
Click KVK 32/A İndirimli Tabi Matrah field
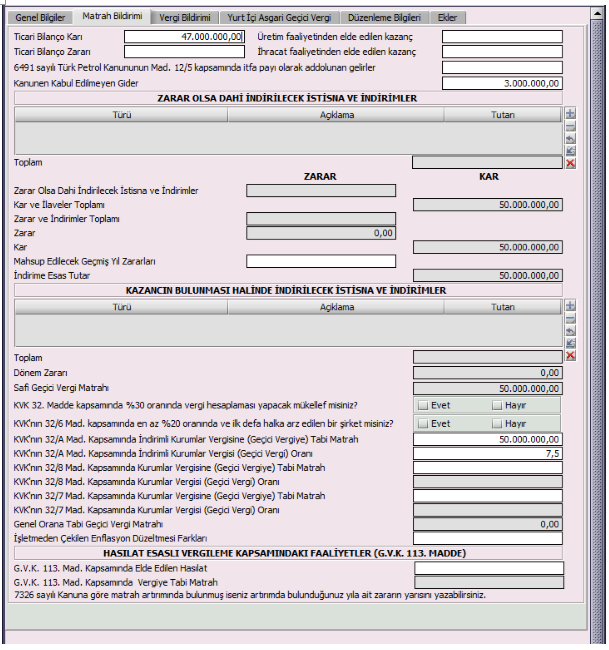[488, 439]
